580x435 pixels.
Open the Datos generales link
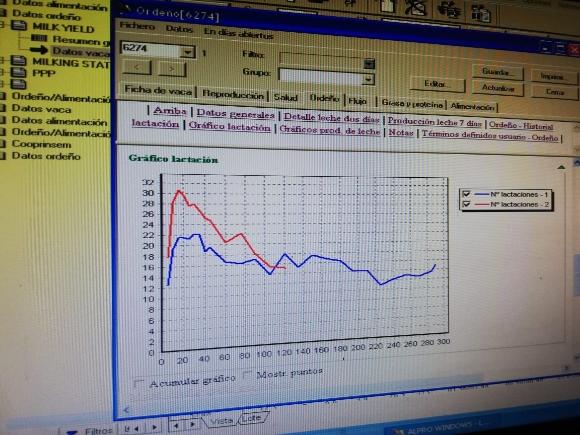(x=236, y=113)
